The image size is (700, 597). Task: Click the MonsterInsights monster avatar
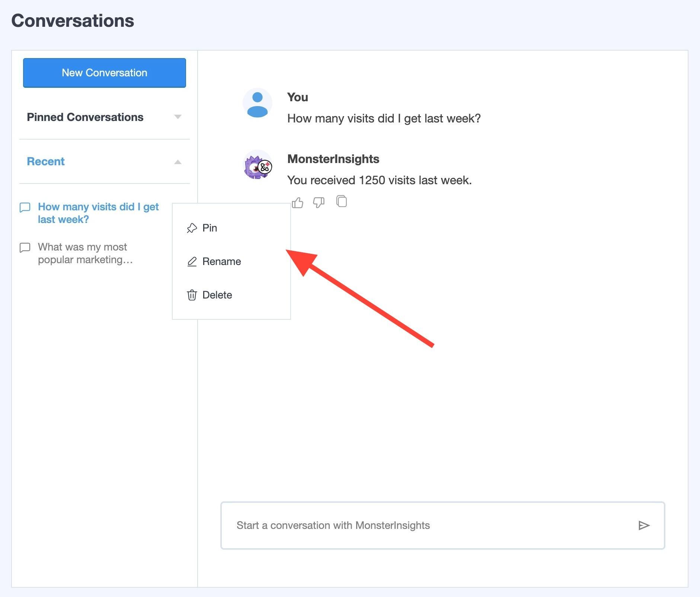257,165
